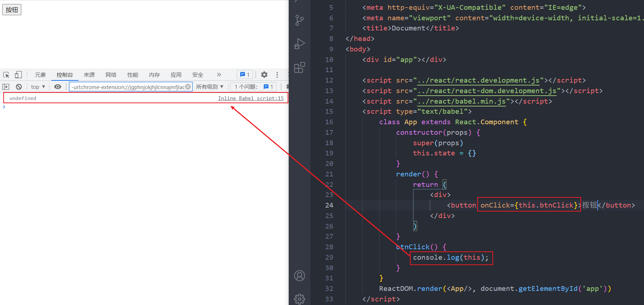This screenshot has height=305, width=644.
Task: Select the undefined console output text
Action: (23, 98)
